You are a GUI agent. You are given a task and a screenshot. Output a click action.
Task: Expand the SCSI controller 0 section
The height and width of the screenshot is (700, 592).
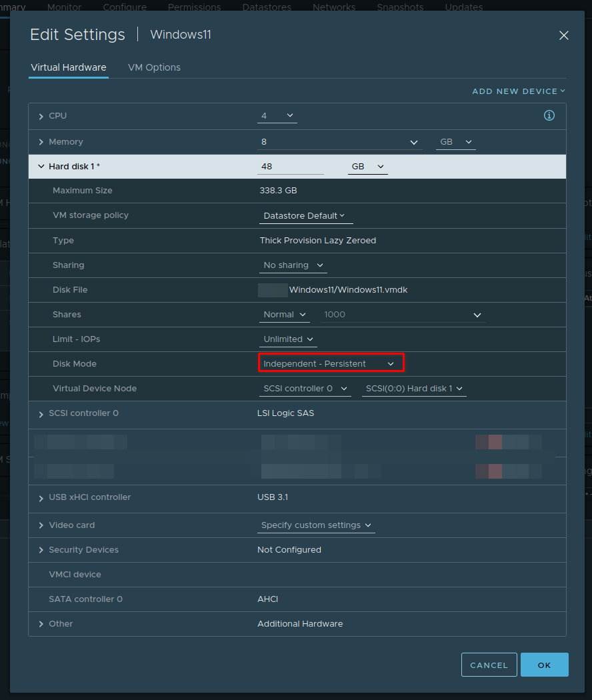click(x=41, y=413)
